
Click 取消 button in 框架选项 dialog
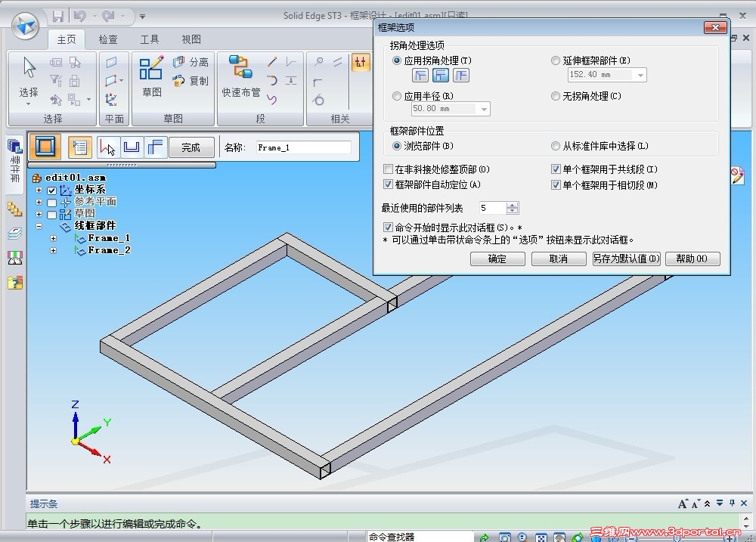559,259
